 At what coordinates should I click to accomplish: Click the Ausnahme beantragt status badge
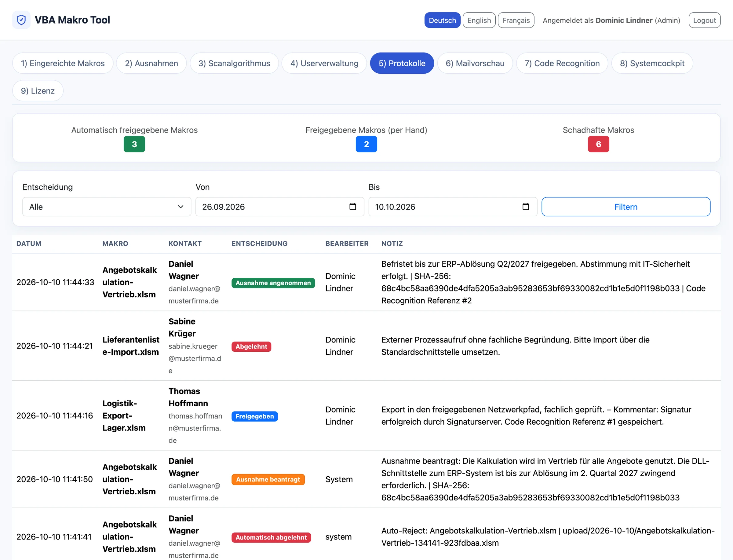point(268,479)
